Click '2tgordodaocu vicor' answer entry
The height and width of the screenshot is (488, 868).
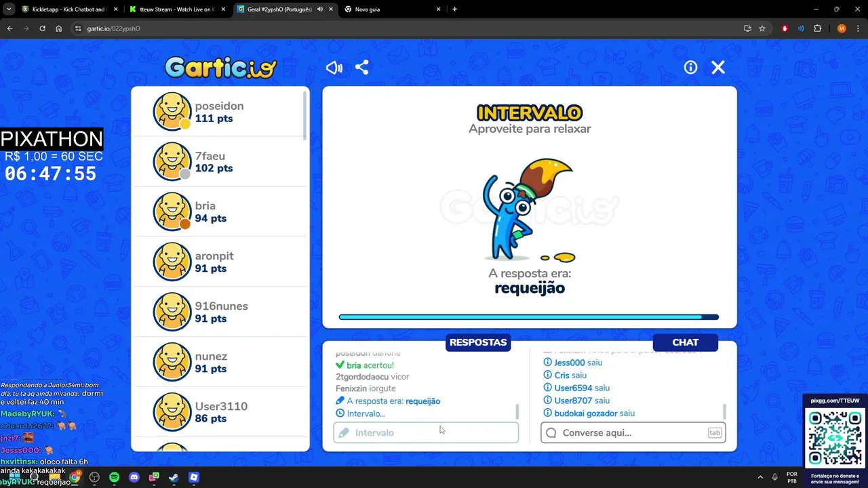pos(372,377)
